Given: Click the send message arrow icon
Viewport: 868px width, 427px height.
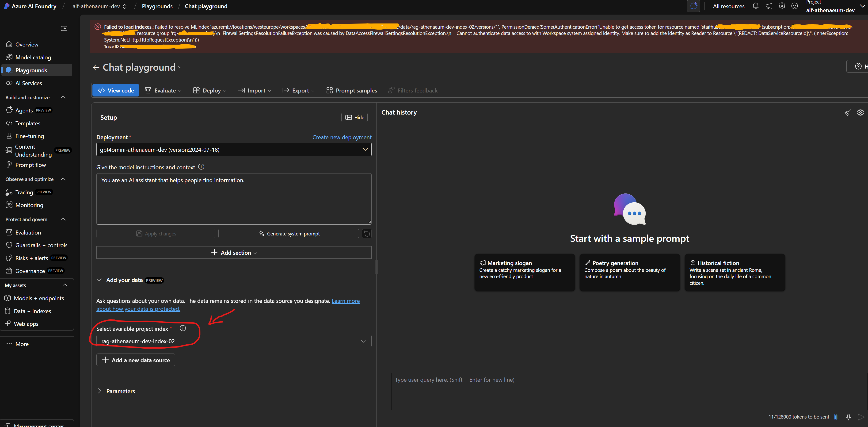Looking at the screenshot, I should pos(861,417).
